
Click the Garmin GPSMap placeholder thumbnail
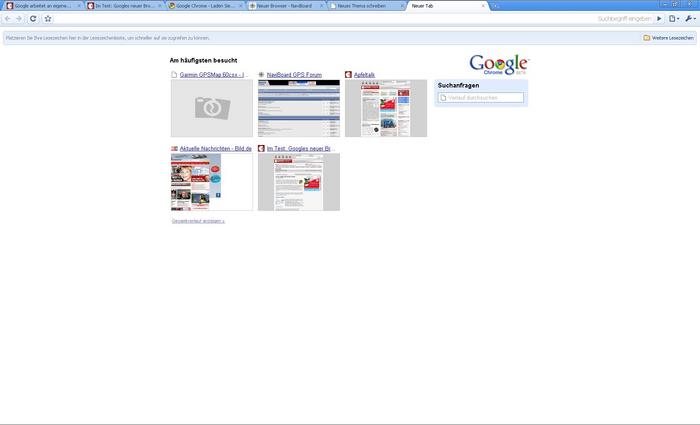point(212,108)
